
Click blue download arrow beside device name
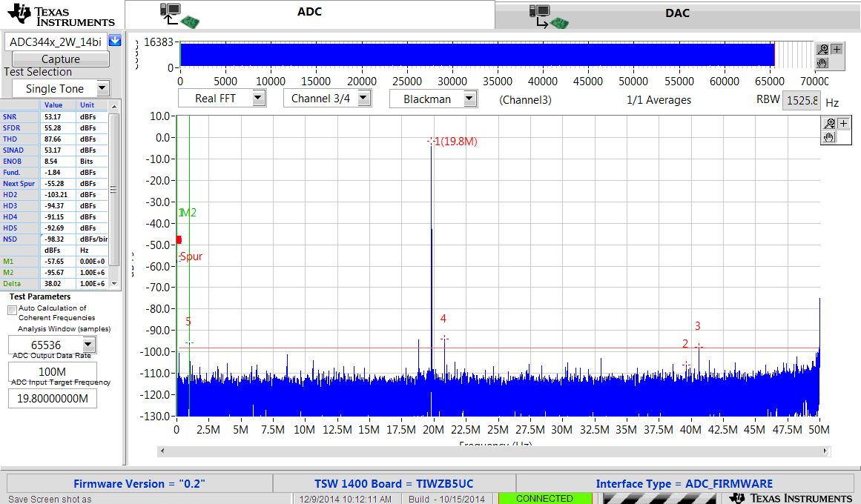click(115, 41)
